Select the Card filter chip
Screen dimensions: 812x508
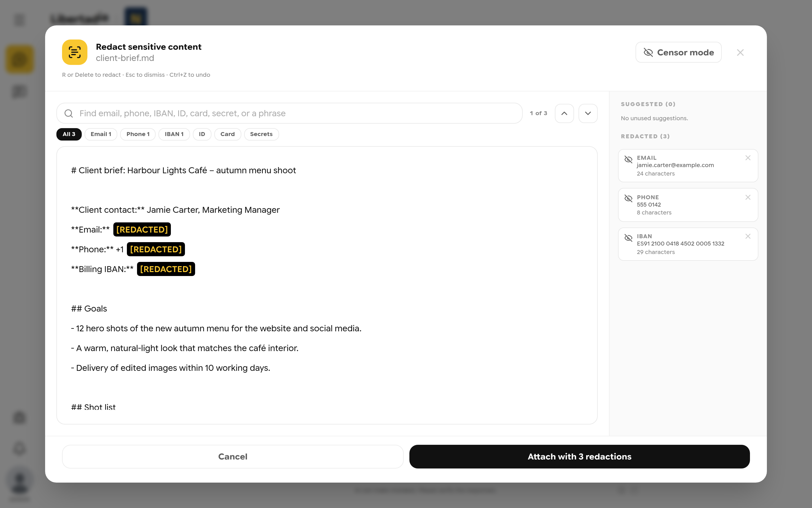click(228, 134)
